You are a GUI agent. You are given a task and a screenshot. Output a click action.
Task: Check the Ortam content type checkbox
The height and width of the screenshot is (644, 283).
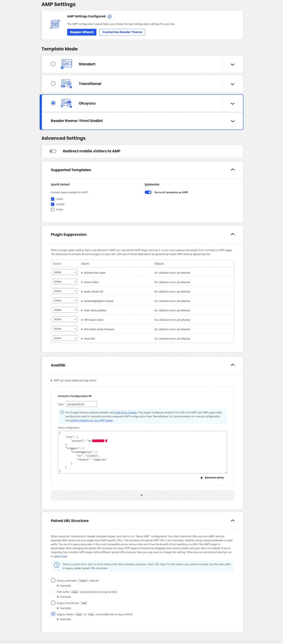point(53,210)
